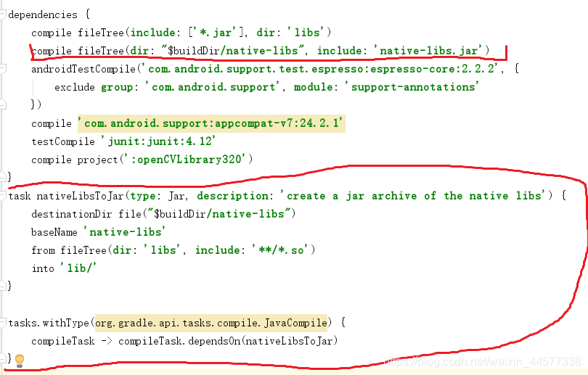Viewport: 588px width, 375px height.
Task: Collapse the tasks.withType block fold marker
Action: tap(3, 322)
